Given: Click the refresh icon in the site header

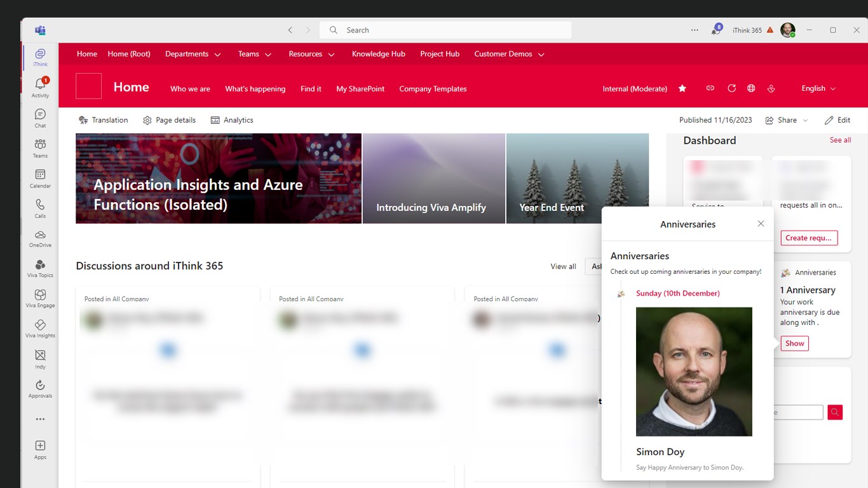Looking at the screenshot, I should click(731, 88).
